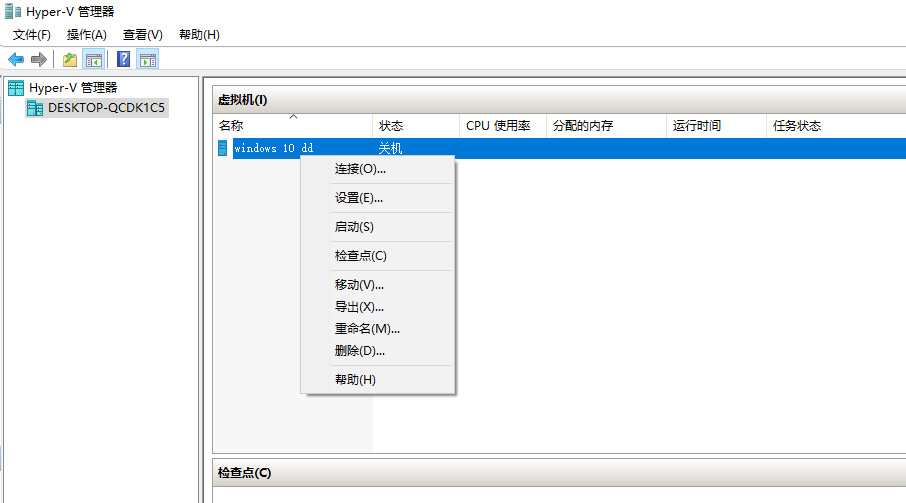Click the 关机 status cell

[x=390, y=148]
